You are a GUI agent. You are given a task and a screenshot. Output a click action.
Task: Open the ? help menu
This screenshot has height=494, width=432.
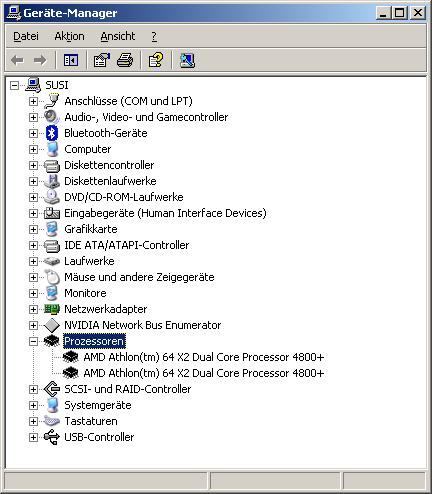point(154,36)
